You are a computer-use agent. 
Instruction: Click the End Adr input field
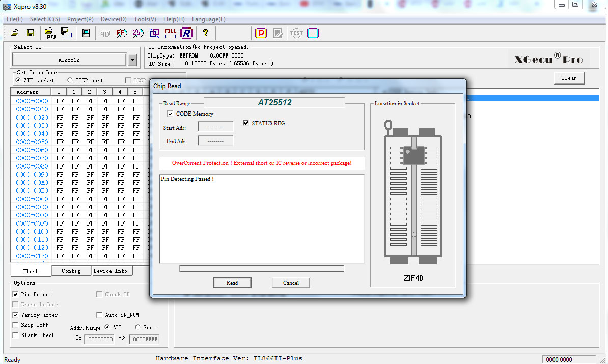click(x=215, y=141)
